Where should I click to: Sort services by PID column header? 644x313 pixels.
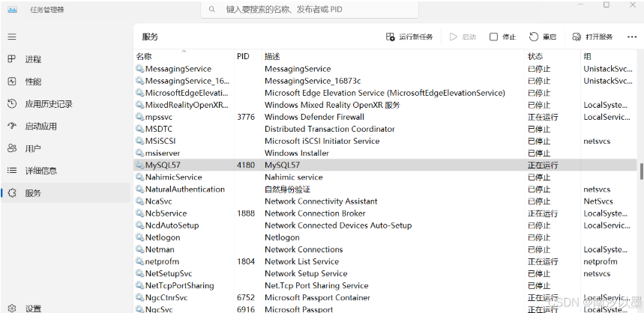243,57
